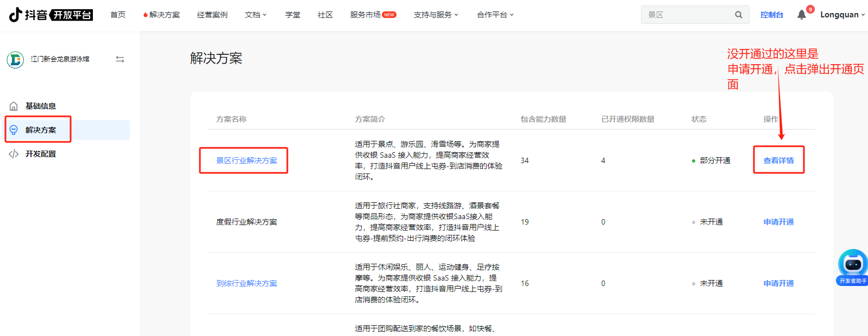Open the 控制台 console link
Viewport: 868px width, 336px height.
pyautogui.click(x=771, y=15)
